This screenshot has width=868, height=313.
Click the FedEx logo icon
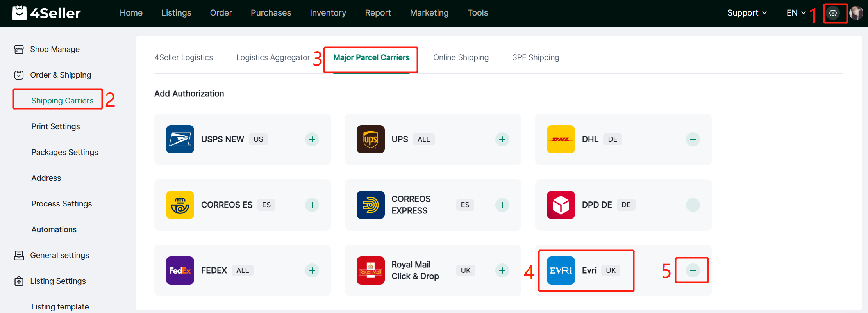[x=180, y=270]
